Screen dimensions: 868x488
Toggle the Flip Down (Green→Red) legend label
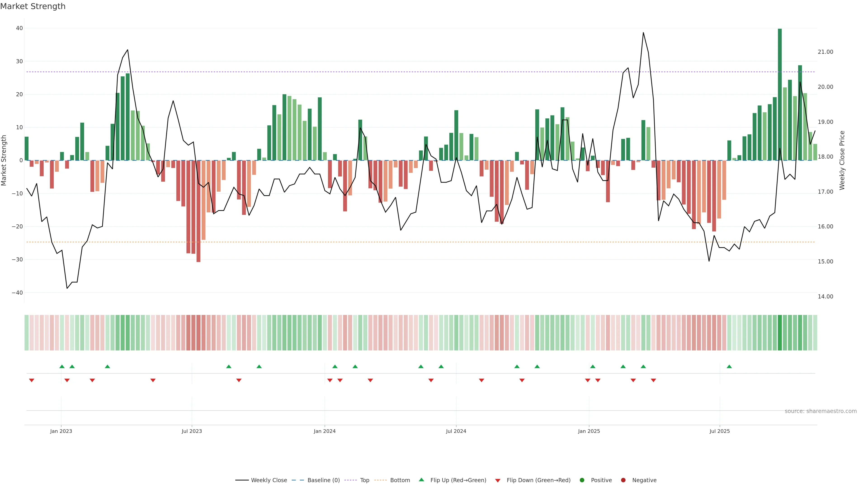click(538, 480)
